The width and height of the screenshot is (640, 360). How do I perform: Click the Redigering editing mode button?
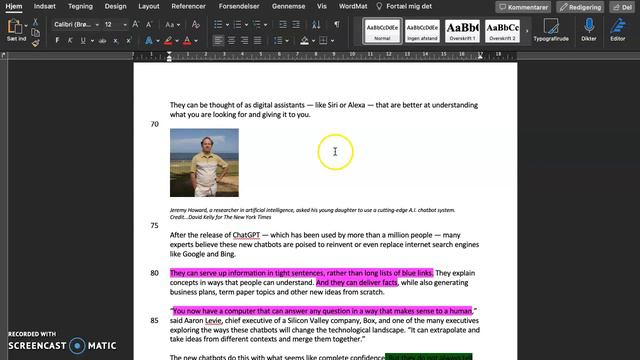point(580,7)
